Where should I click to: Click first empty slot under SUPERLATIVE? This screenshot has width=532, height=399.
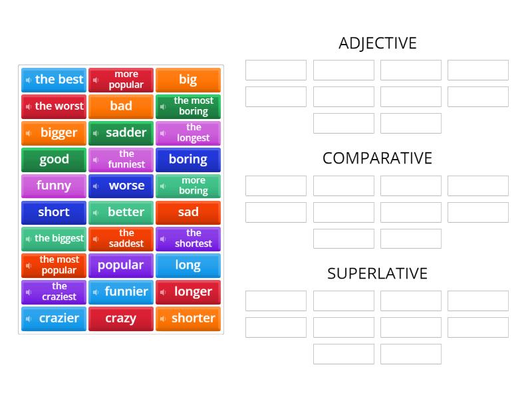click(276, 301)
